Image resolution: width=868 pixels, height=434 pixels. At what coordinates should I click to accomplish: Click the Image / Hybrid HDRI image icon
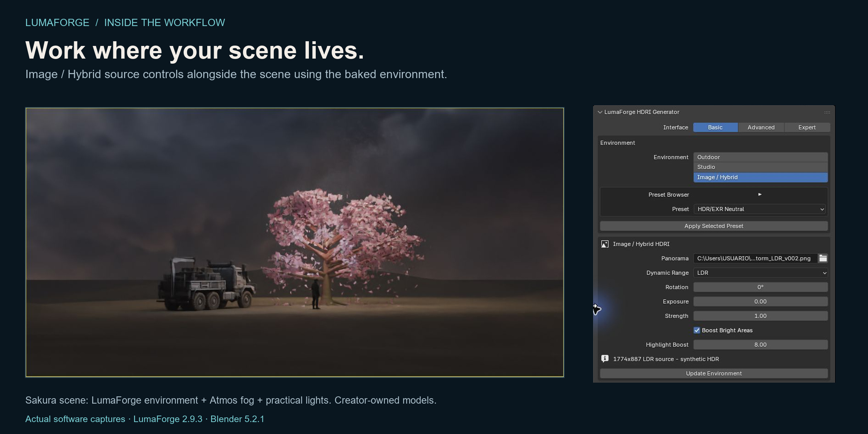tap(605, 244)
